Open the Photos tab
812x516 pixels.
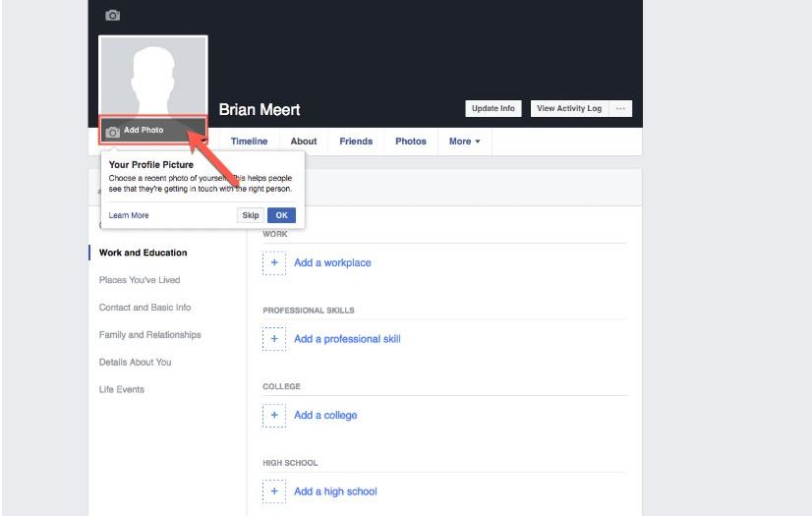click(x=411, y=142)
